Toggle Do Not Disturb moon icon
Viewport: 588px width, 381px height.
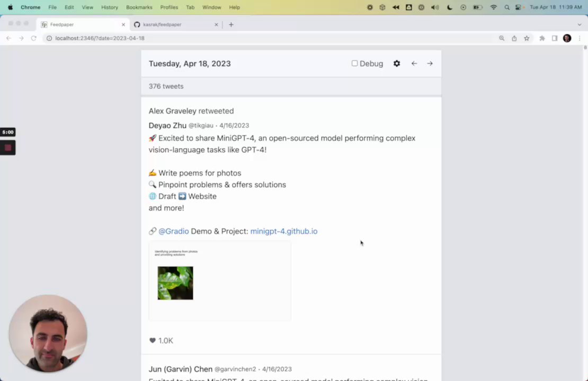[x=449, y=7]
